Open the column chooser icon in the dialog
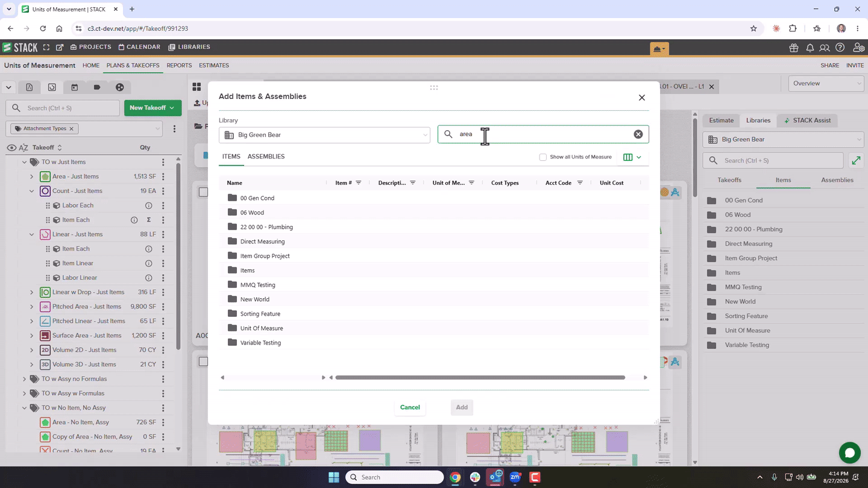The image size is (868, 488). coord(628,157)
